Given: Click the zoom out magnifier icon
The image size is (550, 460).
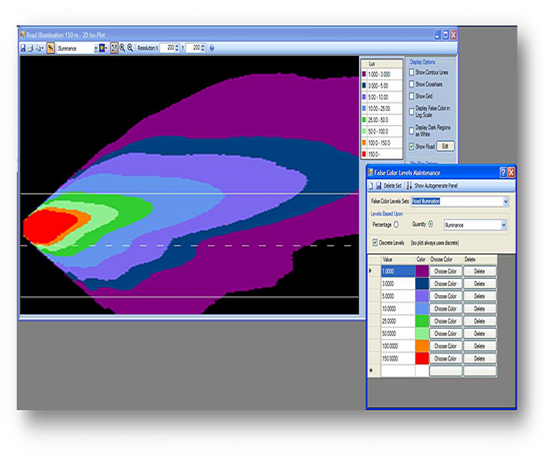Looking at the screenshot, I should [130, 48].
